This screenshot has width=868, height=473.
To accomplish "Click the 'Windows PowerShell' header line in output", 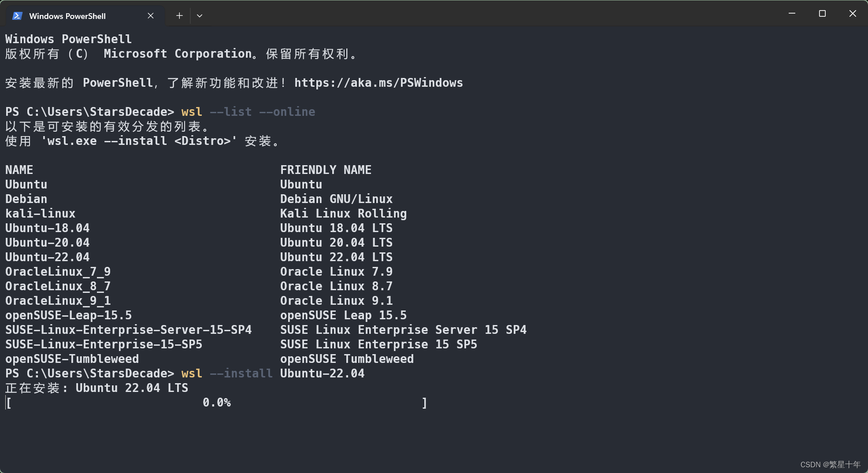I will click(69, 39).
